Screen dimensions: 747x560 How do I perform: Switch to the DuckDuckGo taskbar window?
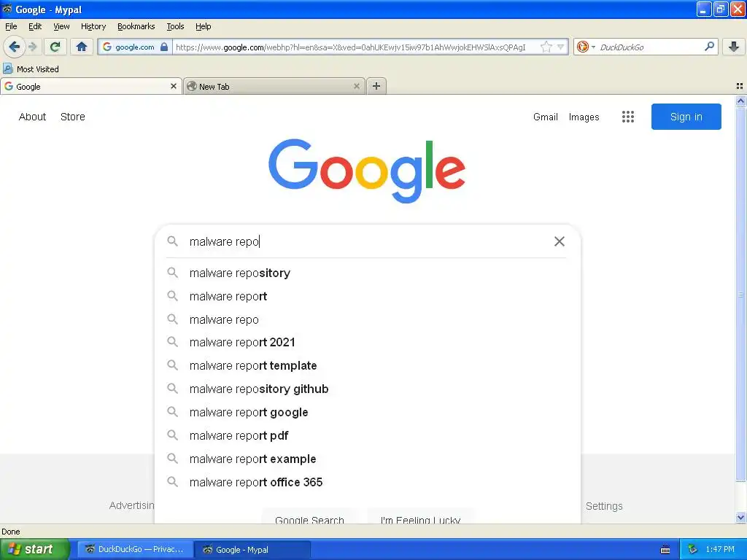135,549
